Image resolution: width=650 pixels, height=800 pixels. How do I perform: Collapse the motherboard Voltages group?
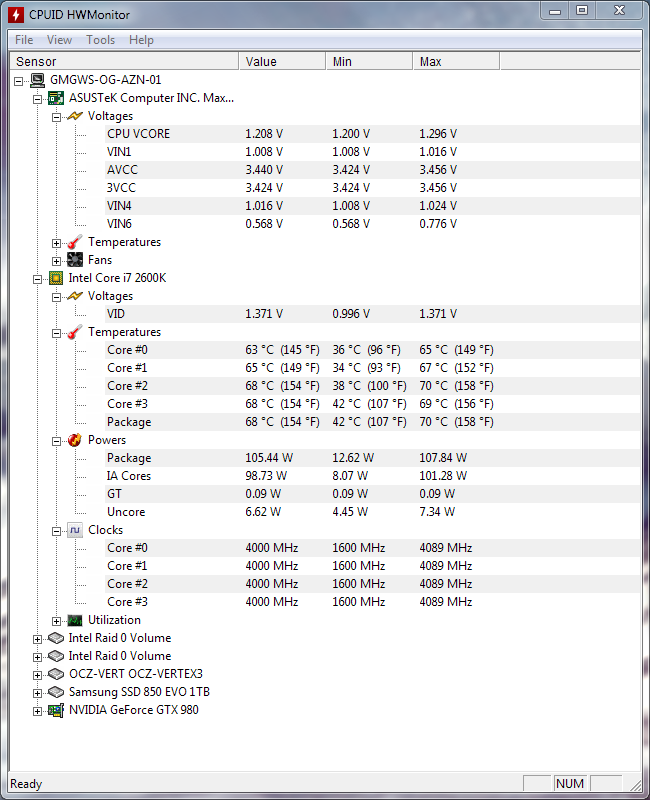(x=56, y=117)
